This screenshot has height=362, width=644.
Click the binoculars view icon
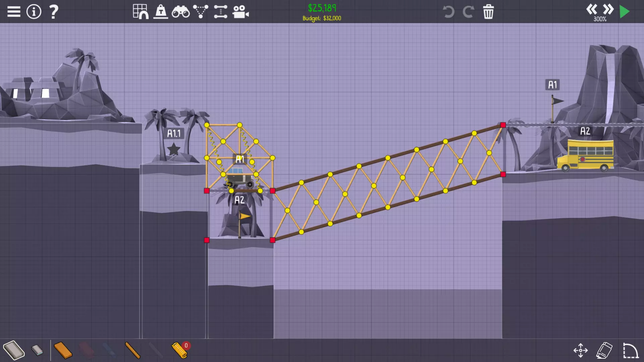click(180, 12)
